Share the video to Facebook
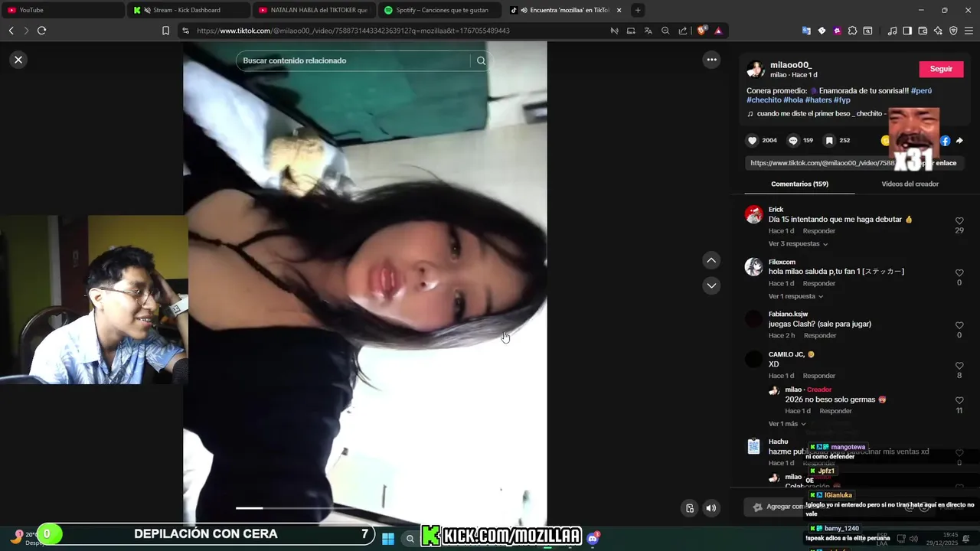Image resolution: width=980 pixels, height=551 pixels. [x=946, y=141]
